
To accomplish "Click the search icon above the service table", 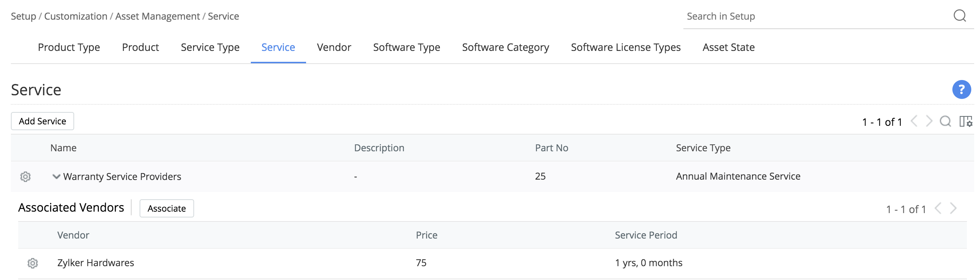I will (x=945, y=122).
